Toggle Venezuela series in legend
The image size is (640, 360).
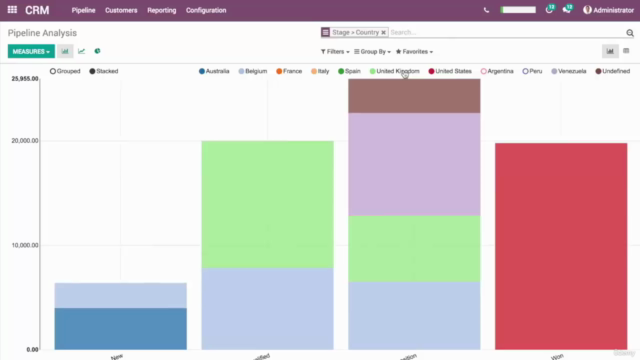569,71
